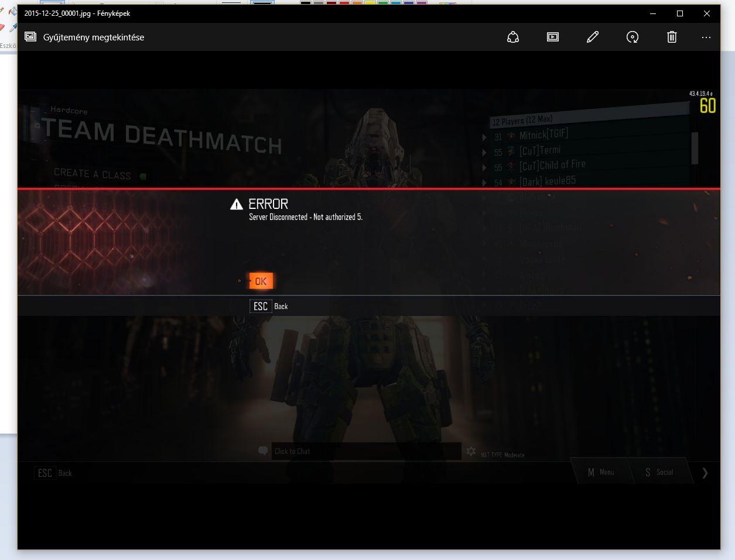Image resolution: width=735 pixels, height=560 pixels.
Task: Open the M Menu tab
Action: pyautogui.click(x=601, y=472)
